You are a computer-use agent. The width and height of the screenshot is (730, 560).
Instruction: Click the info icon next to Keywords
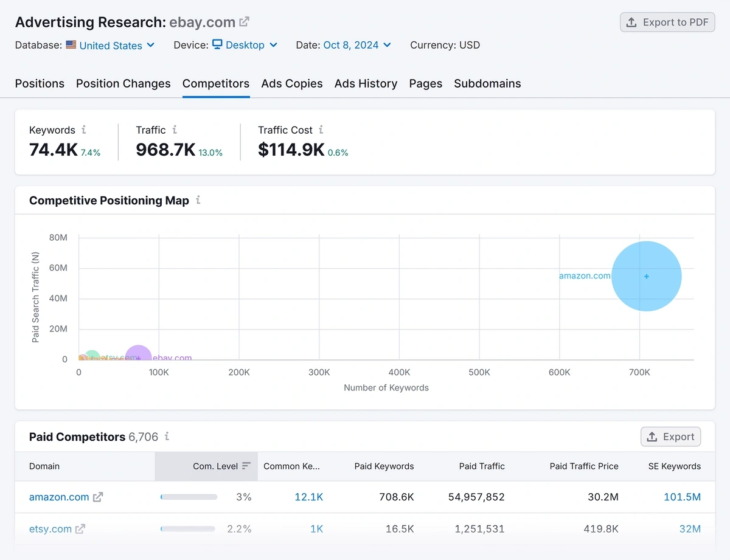84,130
